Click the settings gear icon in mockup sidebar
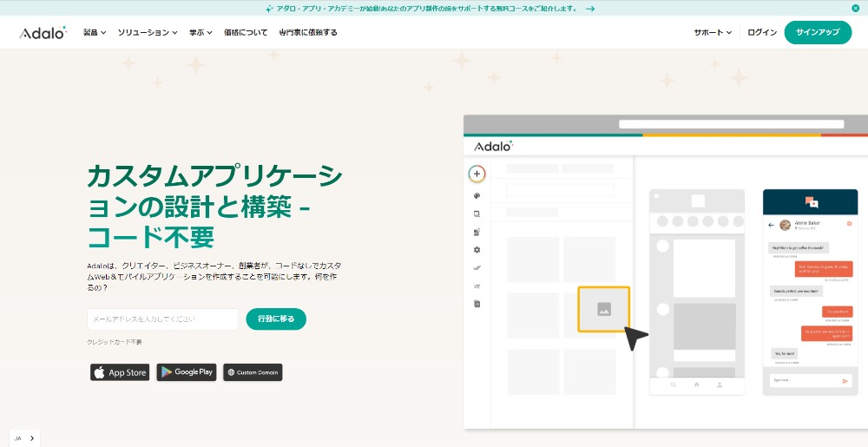 click(x=477, y=250)
